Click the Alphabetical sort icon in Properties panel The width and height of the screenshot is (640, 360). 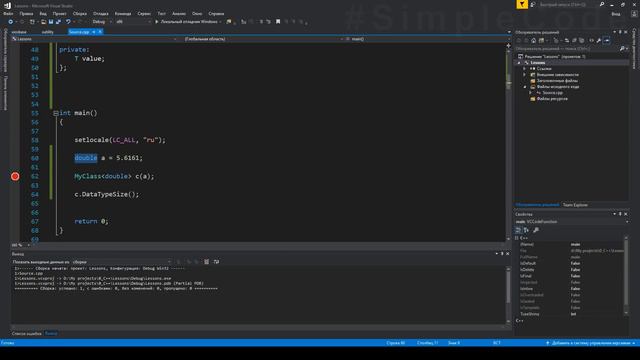pos(527,230)
